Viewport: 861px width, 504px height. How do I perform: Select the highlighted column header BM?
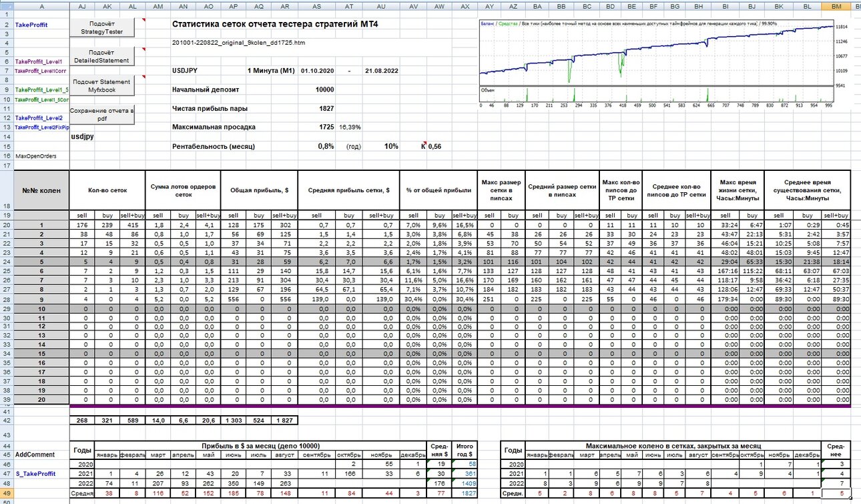tap(836, 5)
